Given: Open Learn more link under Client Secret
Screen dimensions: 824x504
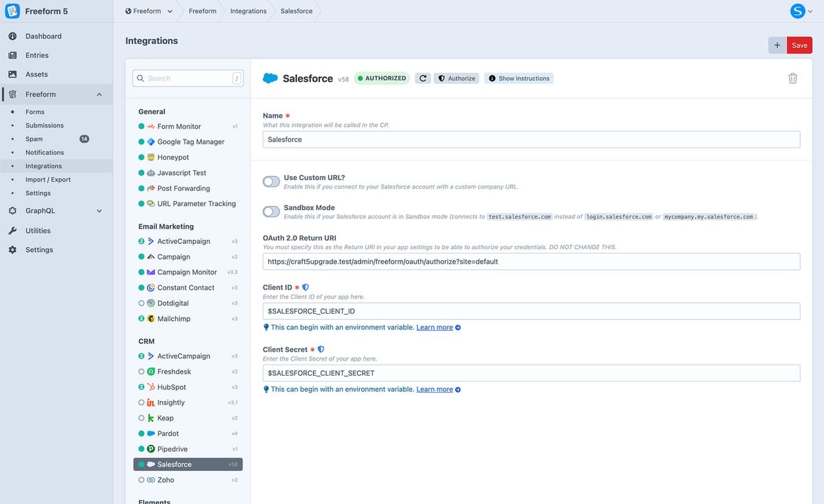Looking at the screenshot, I should [435, 389].
